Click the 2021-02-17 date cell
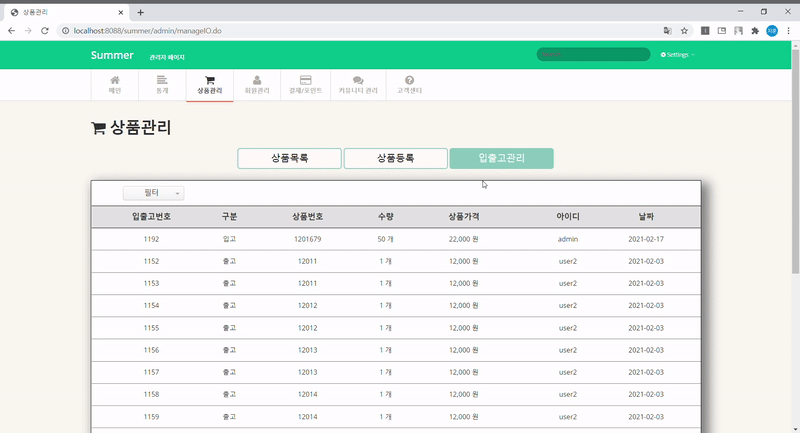The image size is (800, 433). coord(646,239)
